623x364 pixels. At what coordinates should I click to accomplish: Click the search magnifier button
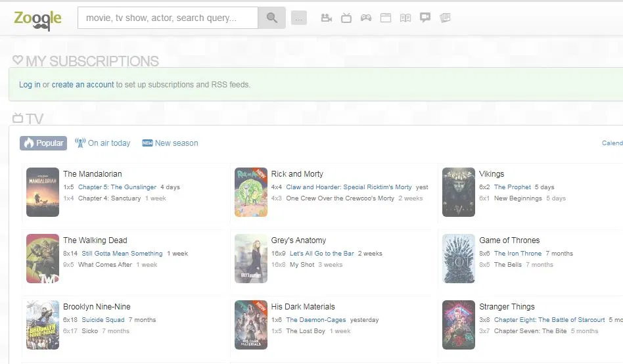(x=272, y=18)
